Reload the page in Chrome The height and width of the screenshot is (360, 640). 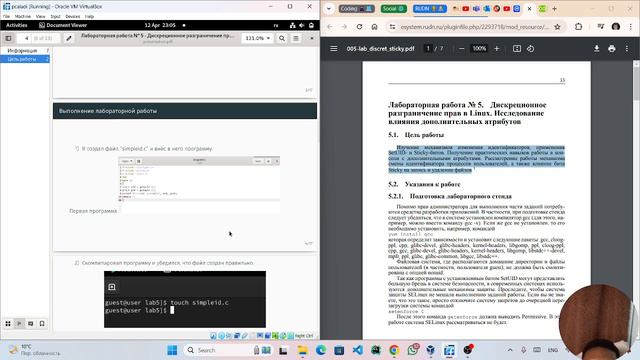[359, 27]
